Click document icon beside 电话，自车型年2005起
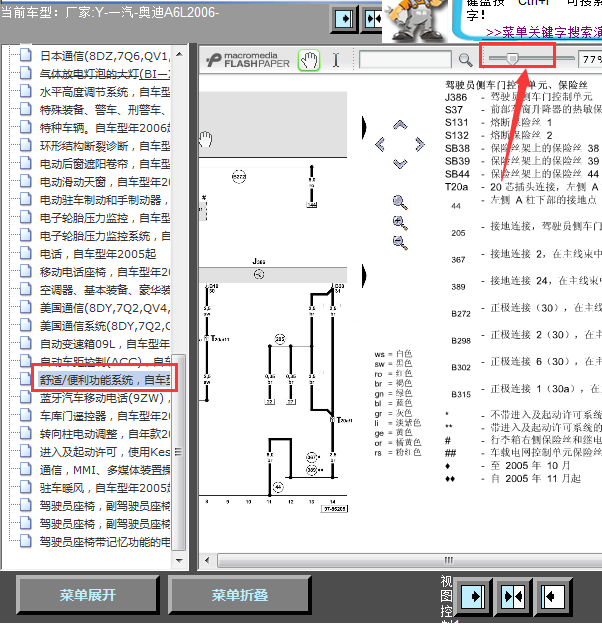 26,253
